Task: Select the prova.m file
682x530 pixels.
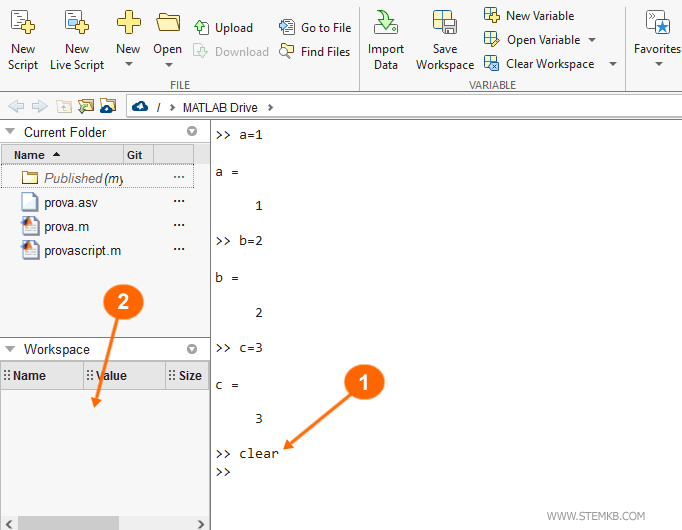Action: (66, 226)
